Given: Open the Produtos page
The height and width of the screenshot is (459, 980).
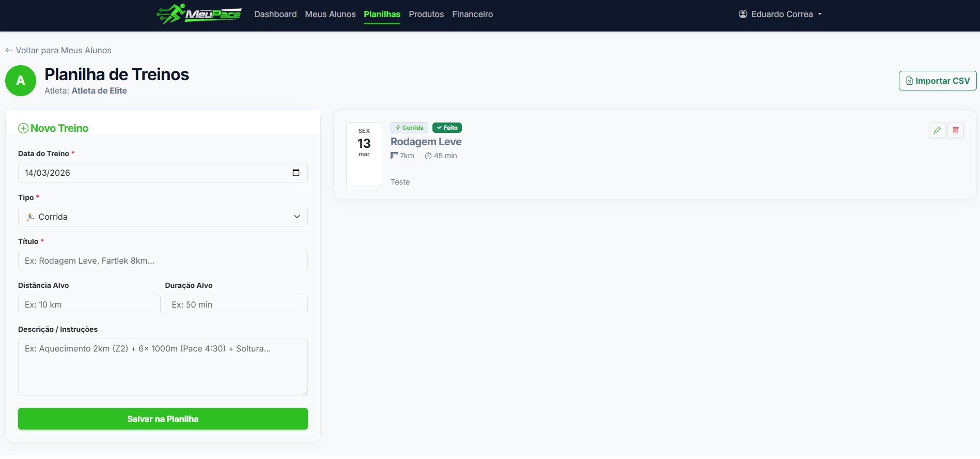Looking at the screenshot, I should pyautogui.click(x=426, y=14).
